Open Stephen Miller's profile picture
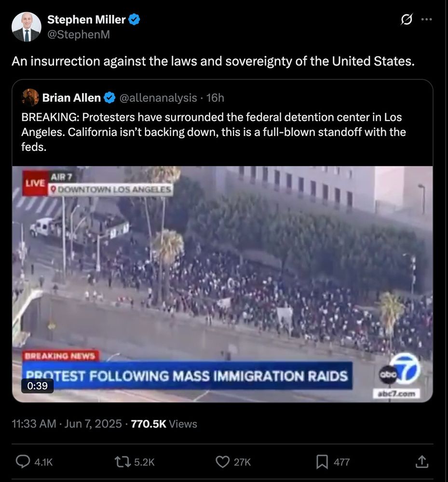448x482 pixels. tap(27, 27)
